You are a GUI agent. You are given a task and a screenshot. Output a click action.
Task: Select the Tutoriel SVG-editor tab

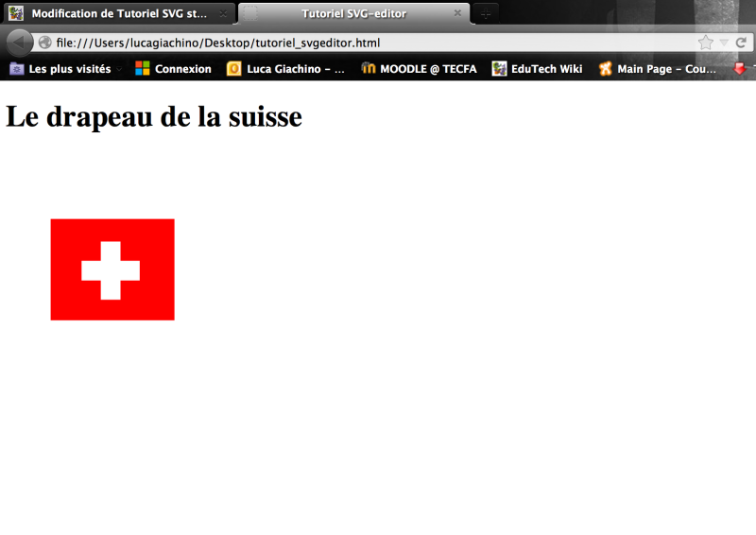(x=353, y=13)
